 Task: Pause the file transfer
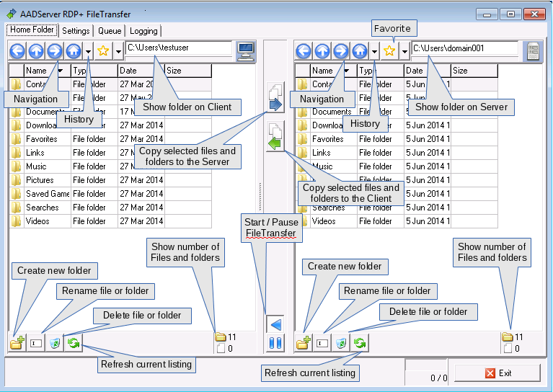pyautogui.click(x=275, y=343)
